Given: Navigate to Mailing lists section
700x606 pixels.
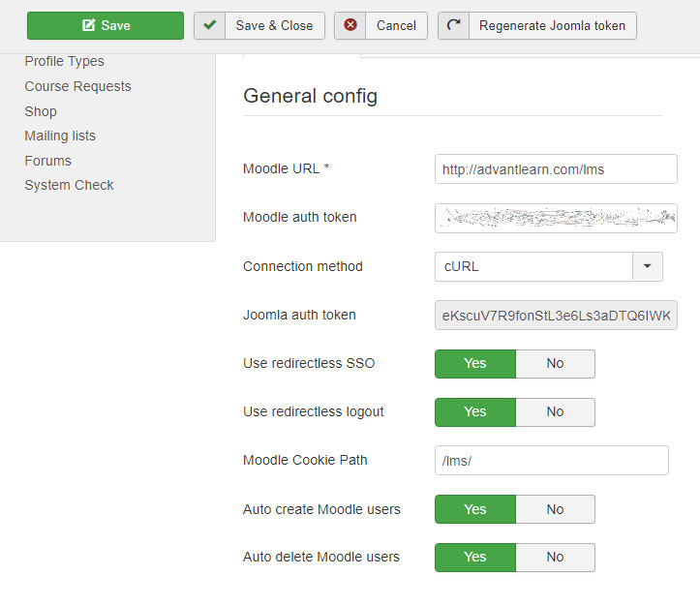Looking at the screenshot, I should click(60, 136).
